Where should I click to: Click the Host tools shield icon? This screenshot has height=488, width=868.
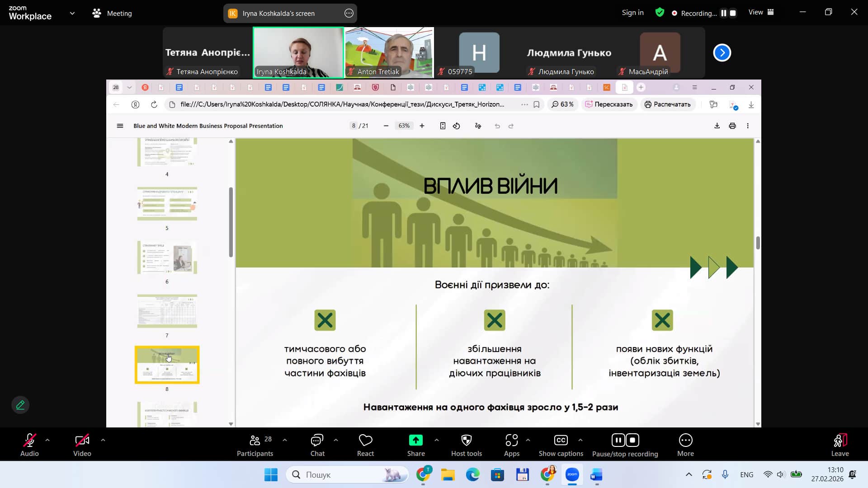(466, 440)
